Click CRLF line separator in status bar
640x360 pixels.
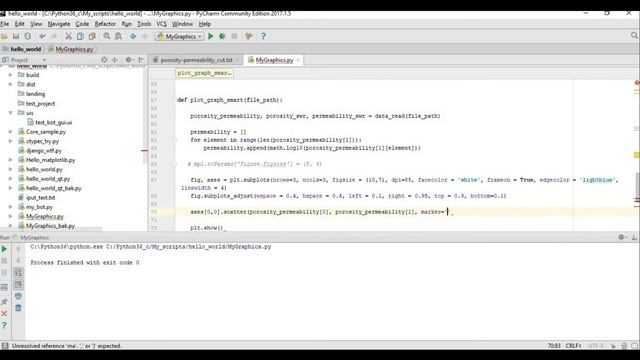click(573, 346)
